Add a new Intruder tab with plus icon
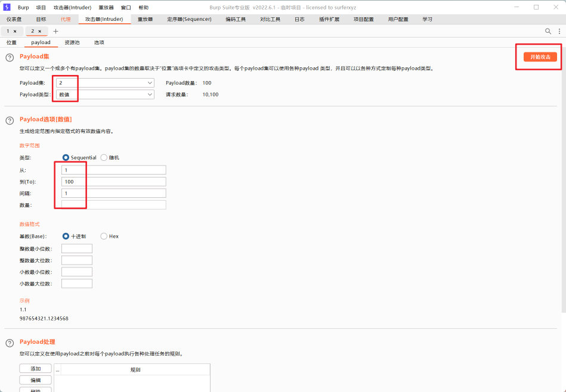Image resolution: width=566 pixels, height=392 pixels. pyautogui.click(x=55, y=32)
